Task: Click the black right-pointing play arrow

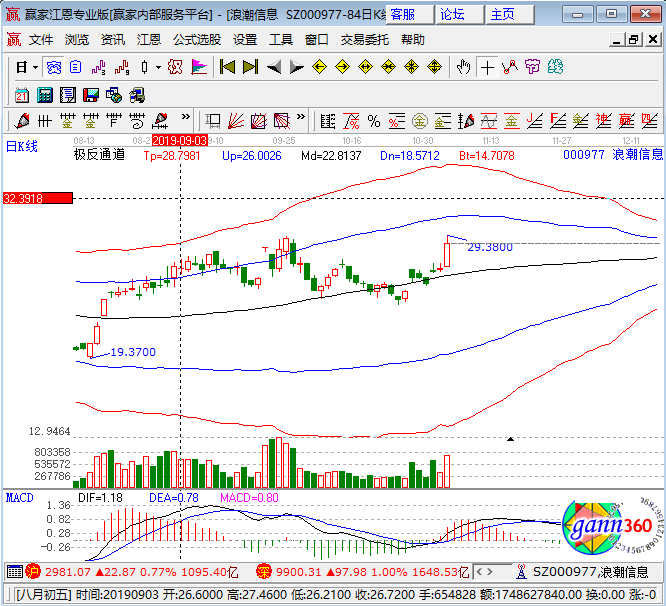Action: tap(296, 67)
